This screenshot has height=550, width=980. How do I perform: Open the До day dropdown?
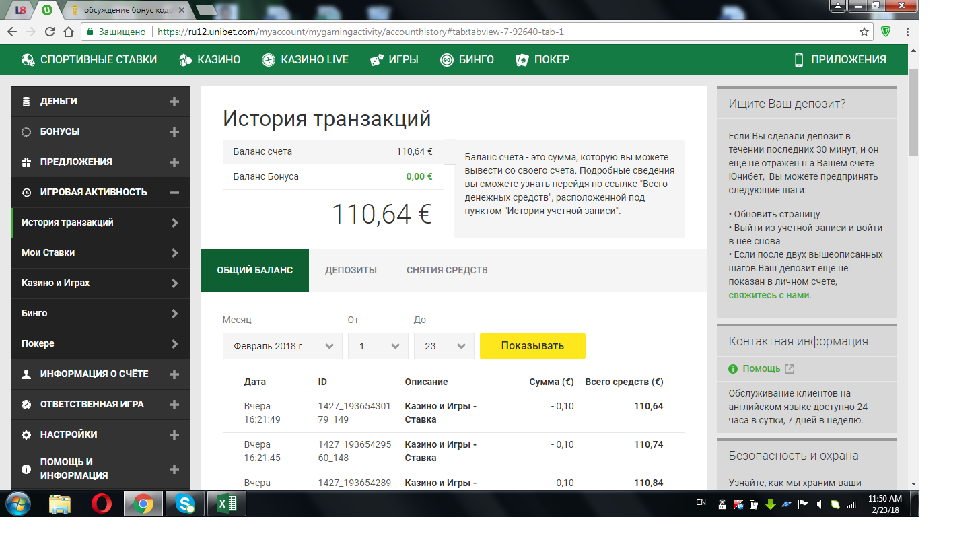(x=444, y=346)
